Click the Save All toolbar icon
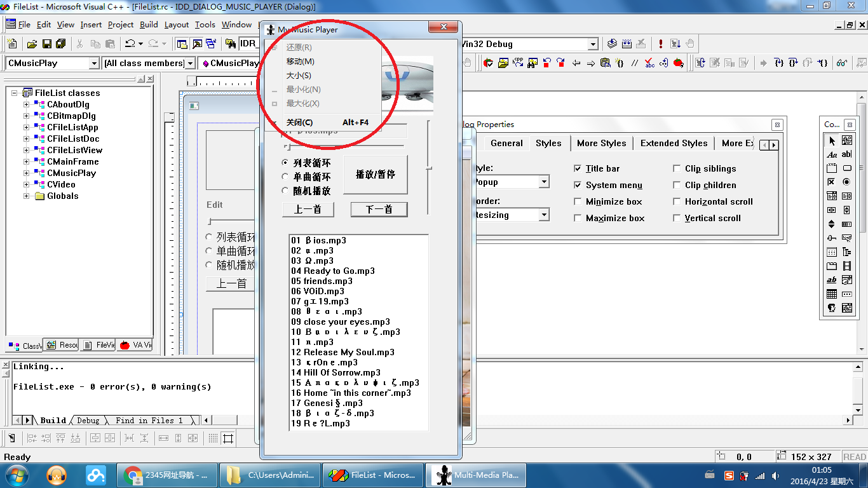This screenshot has width=868, height=488. (61, 44)
